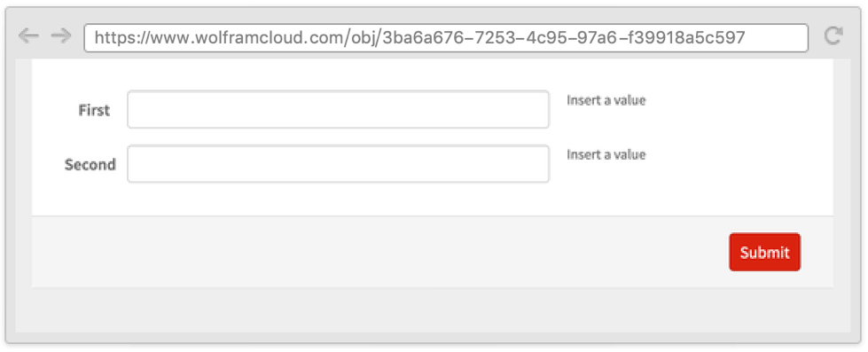Reload the page with the refresh icon
This screenshot has height=352, width=868.
(x=833, y=36)
